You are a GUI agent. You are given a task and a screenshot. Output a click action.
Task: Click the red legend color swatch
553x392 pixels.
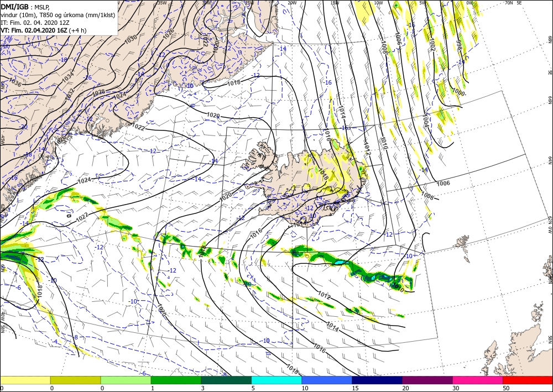528,380
